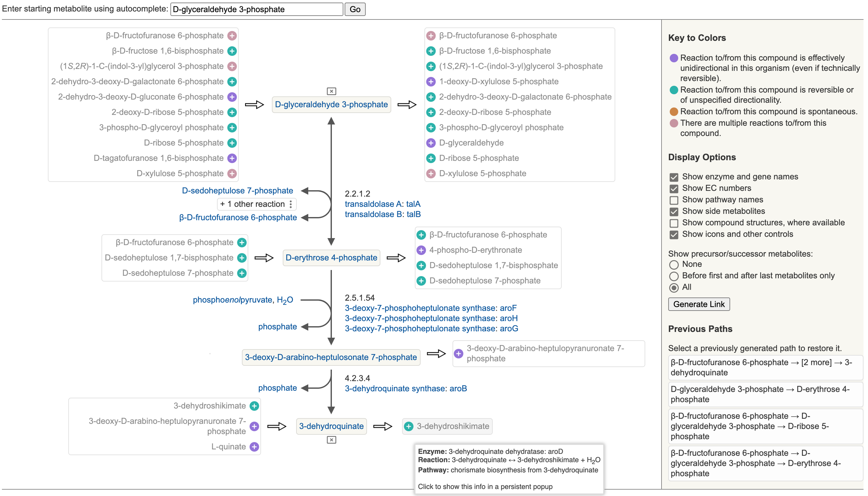Enable the Show pathway names checkbox
868x496 pixels.
pyautogui.click(x=674, y=200)
